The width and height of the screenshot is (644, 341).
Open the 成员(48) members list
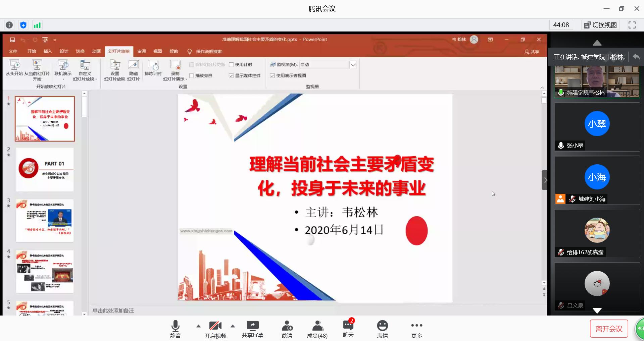317,329
